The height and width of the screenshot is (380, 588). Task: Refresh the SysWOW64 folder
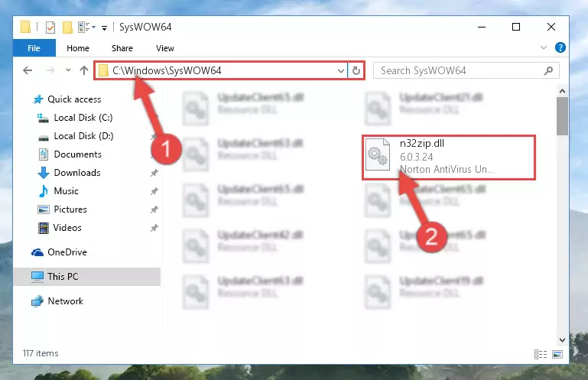pos(356,70)
